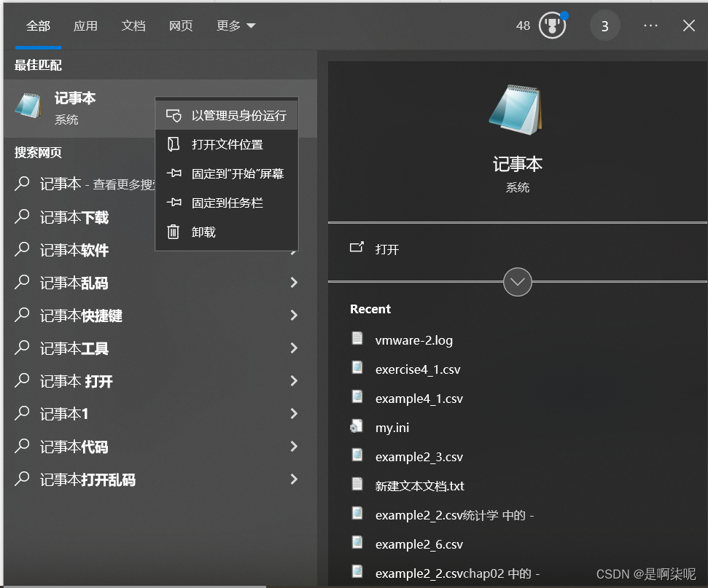Click search icon beside 记事本1
The height and width of the screenshot is (588, 708).
click(22, 413)
